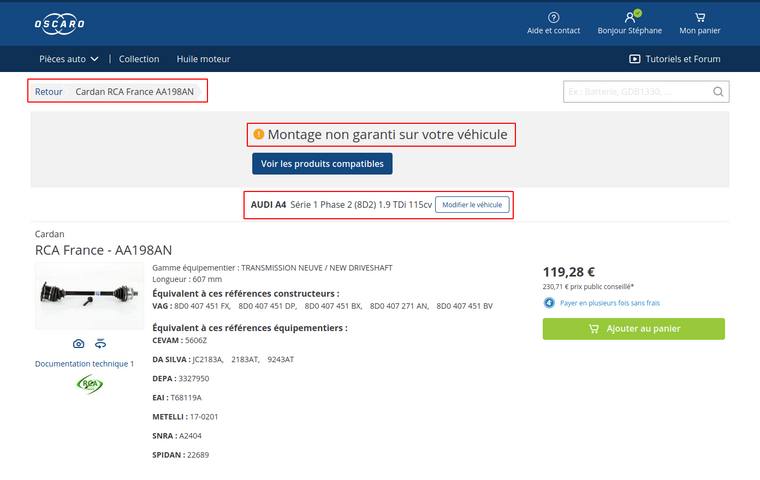
Task: Click METELLI reference 17-0201
Action: (204, 416)
